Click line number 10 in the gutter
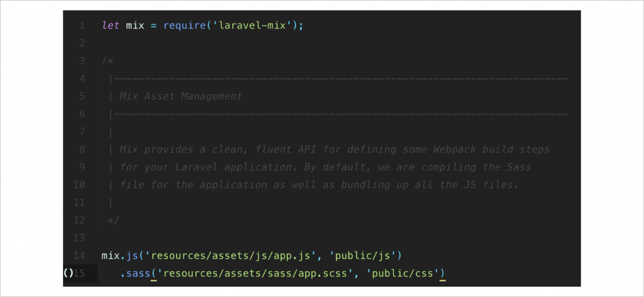 tap(79, 185)
